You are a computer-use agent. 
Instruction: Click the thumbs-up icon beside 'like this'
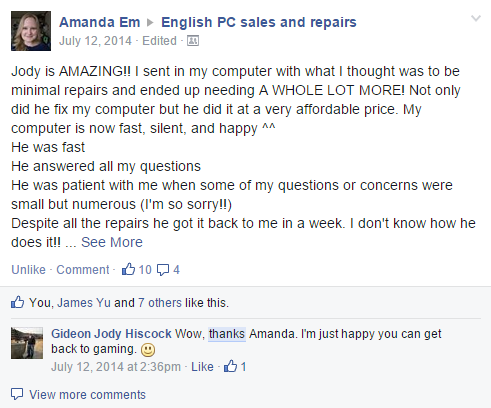pos(17,302)
